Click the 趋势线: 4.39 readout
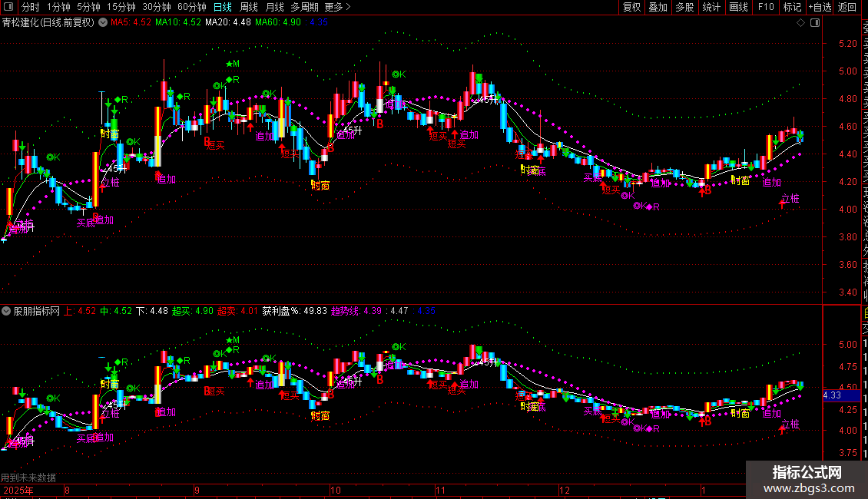 click(356, 312)
